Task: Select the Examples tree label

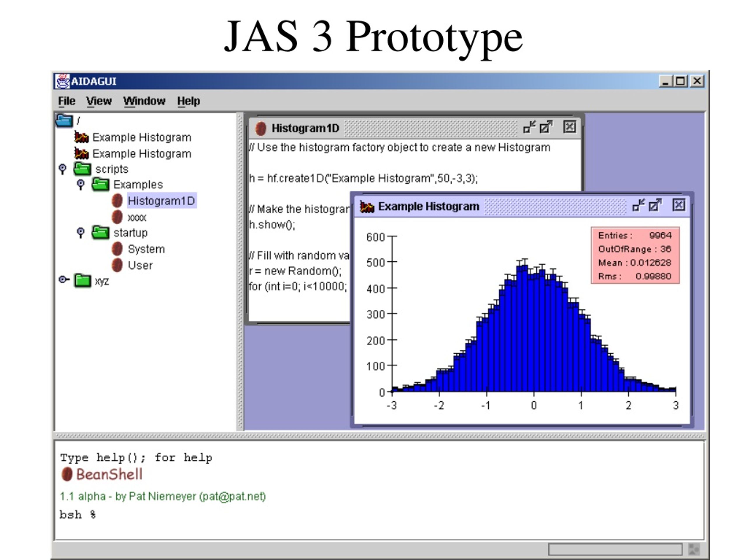Action: click(x=138, y=185)
